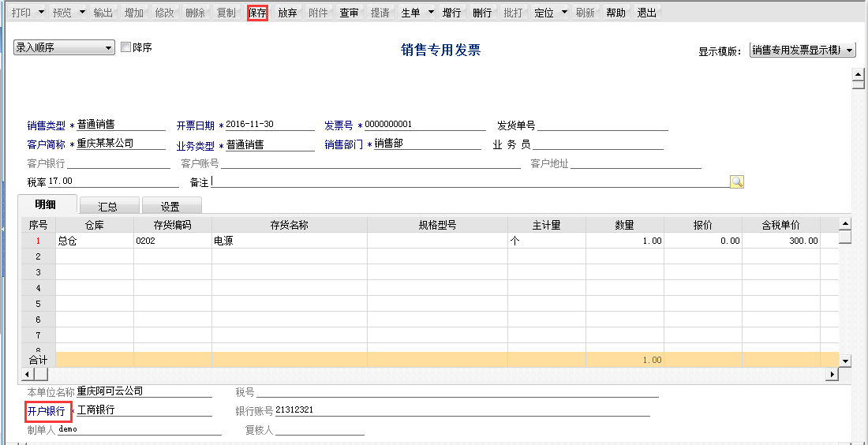Click 增行 to add a row
This screenshot has width=868, height=445.
[x=452, y=13]
